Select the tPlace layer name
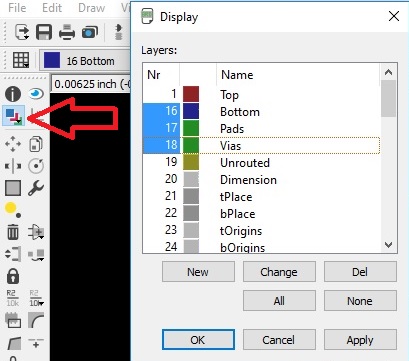Image resolution: width=409 pixels, height=361 pixels. [236, 197]
